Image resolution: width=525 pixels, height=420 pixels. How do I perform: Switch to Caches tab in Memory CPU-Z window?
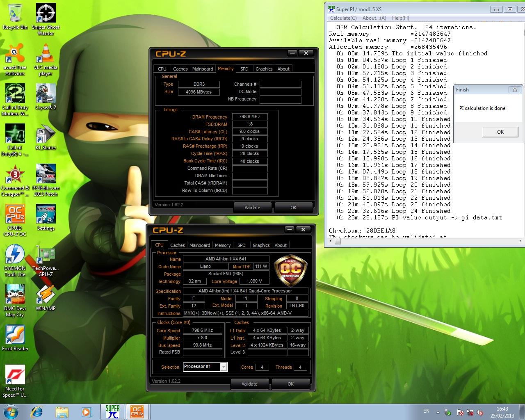180,69
